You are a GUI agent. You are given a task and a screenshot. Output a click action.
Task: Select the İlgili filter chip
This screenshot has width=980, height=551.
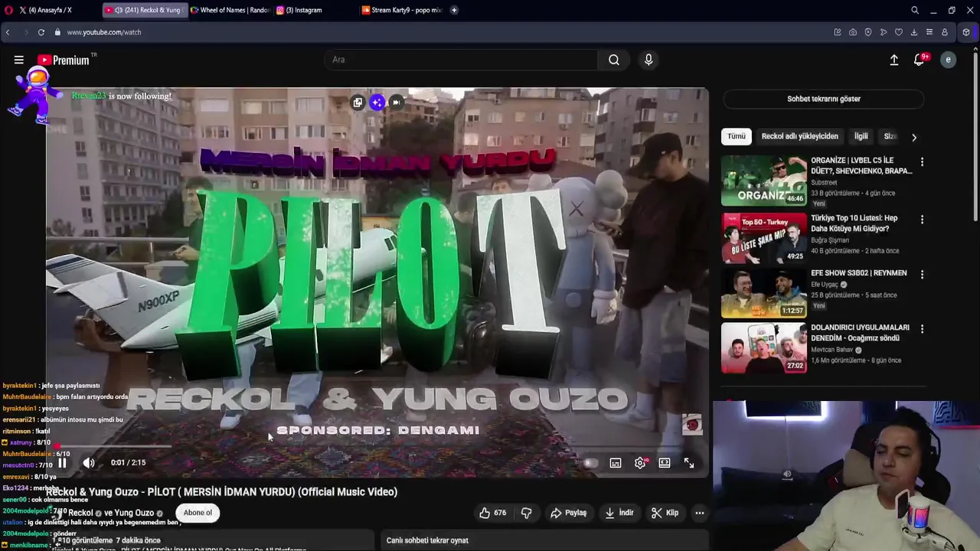coord(861,136)
